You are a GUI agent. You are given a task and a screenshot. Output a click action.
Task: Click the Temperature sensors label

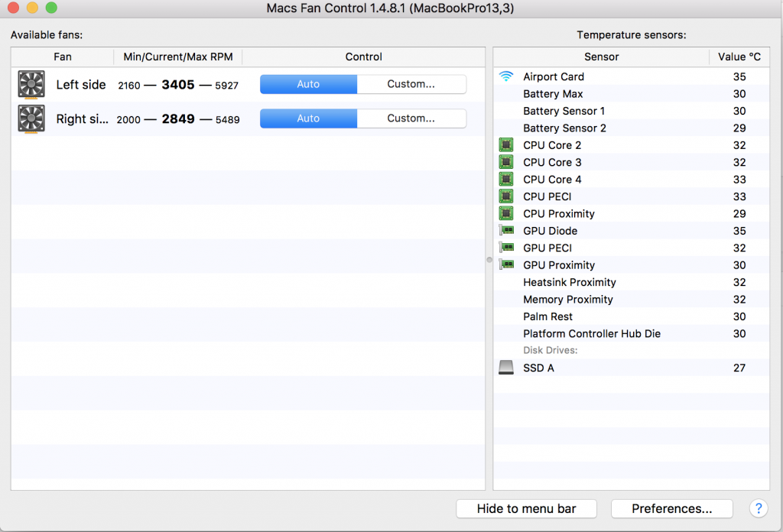point(631,35)
